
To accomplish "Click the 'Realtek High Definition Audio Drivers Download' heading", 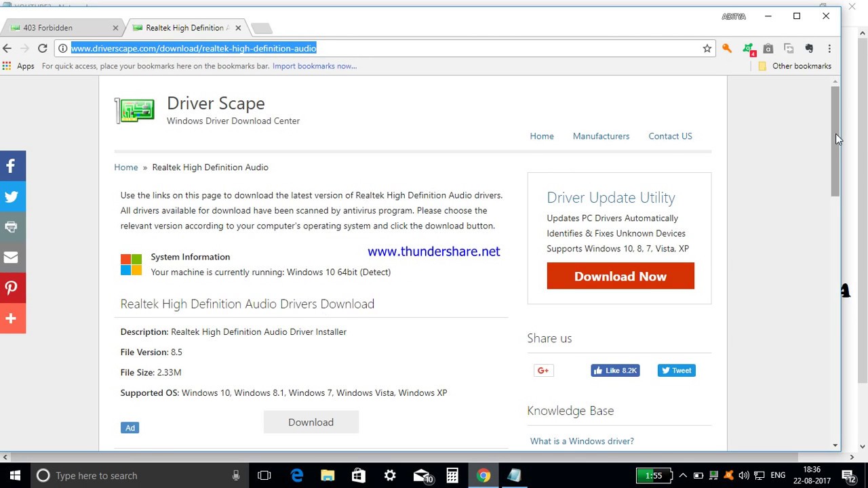I will (248, 304).
